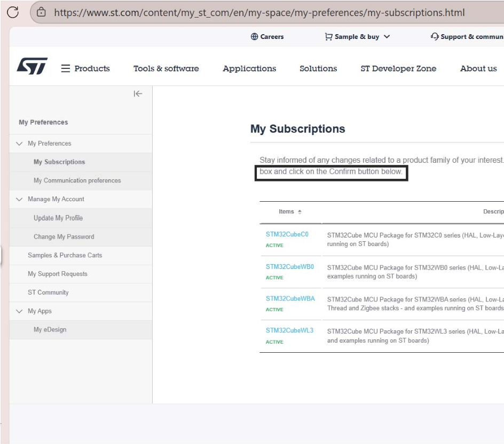Collapse the My Preferences tree chevron
Viewport: 504px width, 444px height.
[x=19, y=144]
